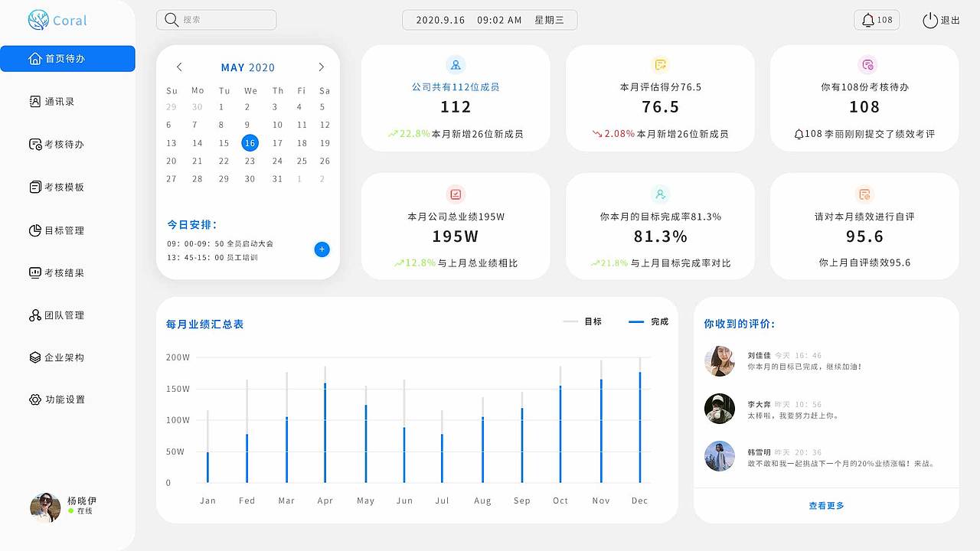Click teal user icon above 目标完成率81.3%

(x=660, y=194)
